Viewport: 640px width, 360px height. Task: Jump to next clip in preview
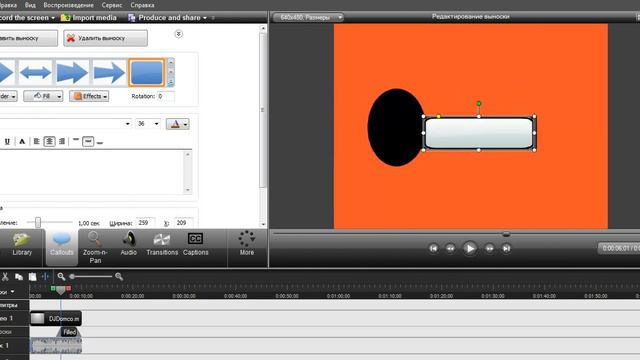[506, 248]
